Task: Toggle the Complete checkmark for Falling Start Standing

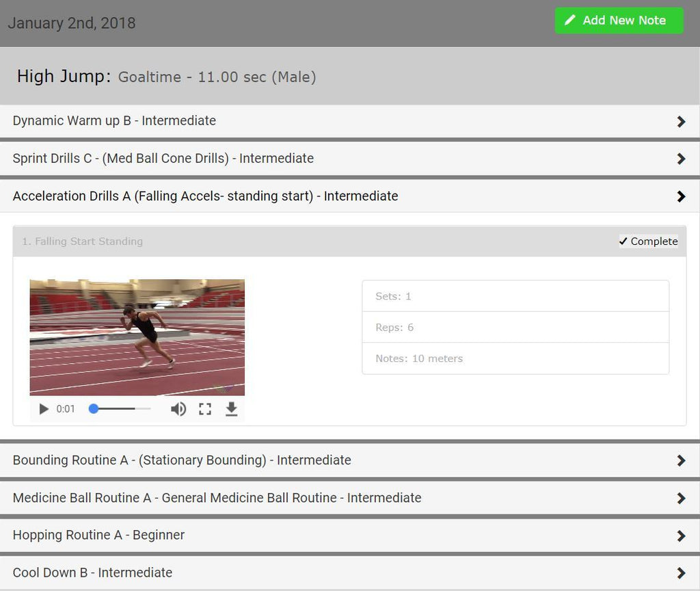Action: coord(648,241)
